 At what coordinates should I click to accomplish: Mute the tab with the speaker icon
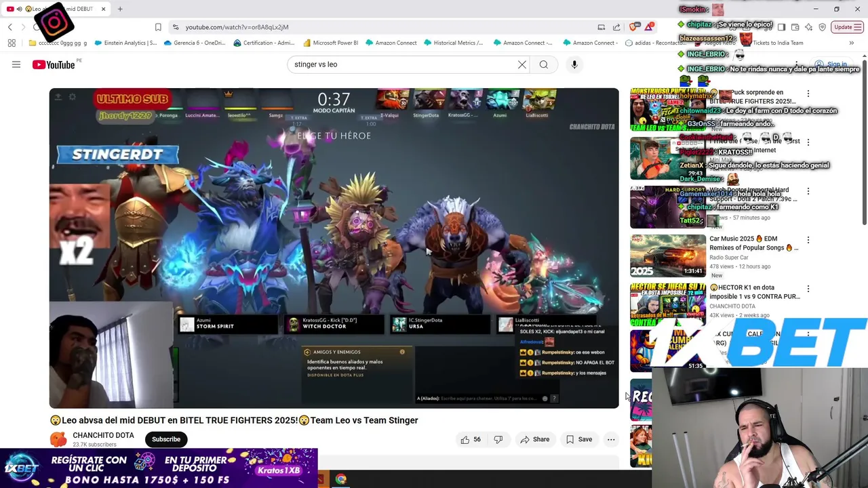[19, 9]
